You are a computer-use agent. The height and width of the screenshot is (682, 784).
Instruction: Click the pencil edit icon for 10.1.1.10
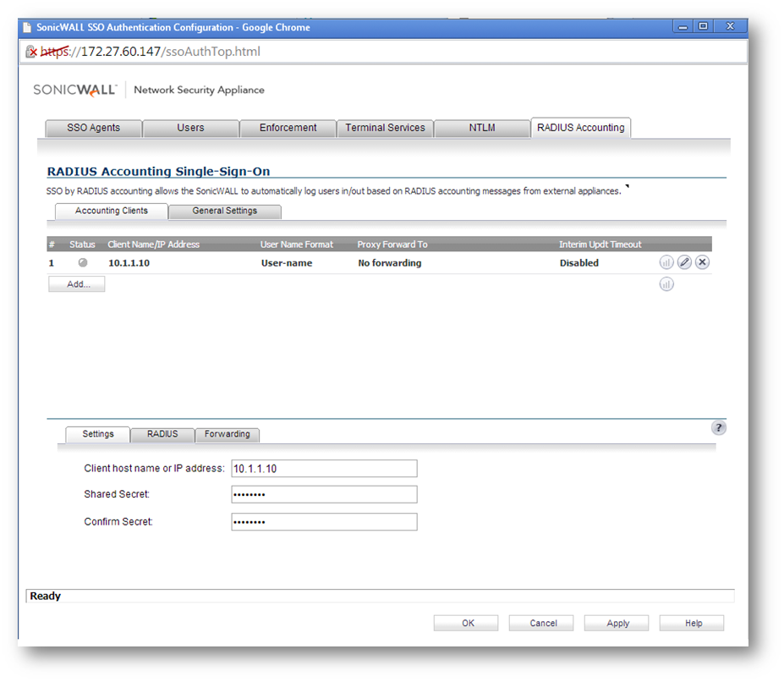tap(684, 262)
